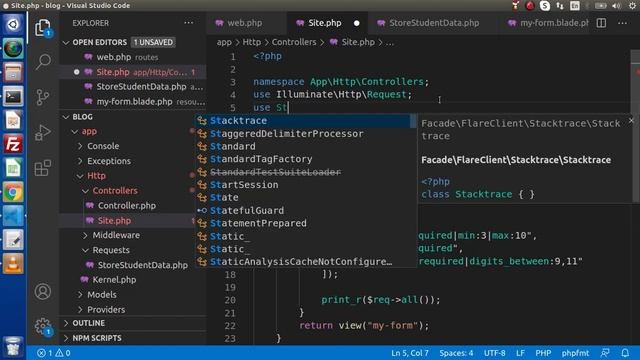
Task: Go to line via Ln 5, Col 7
Action: click(x=410, y=353)
